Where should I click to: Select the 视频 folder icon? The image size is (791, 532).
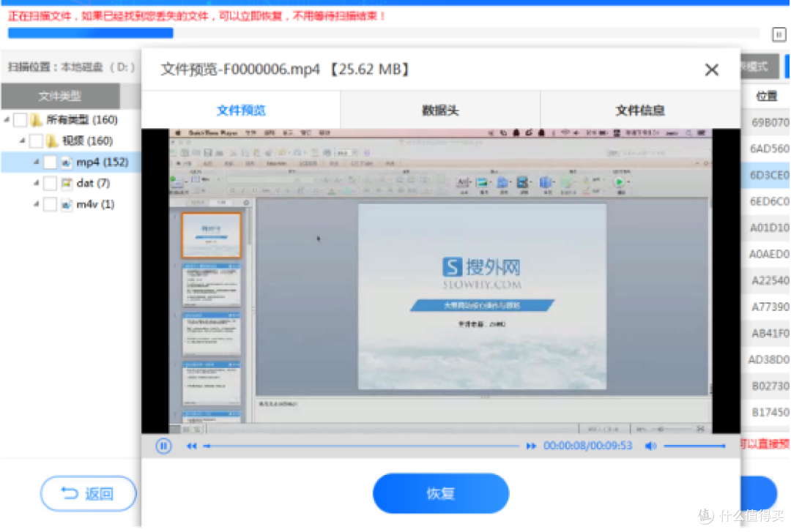pos(51,141)
